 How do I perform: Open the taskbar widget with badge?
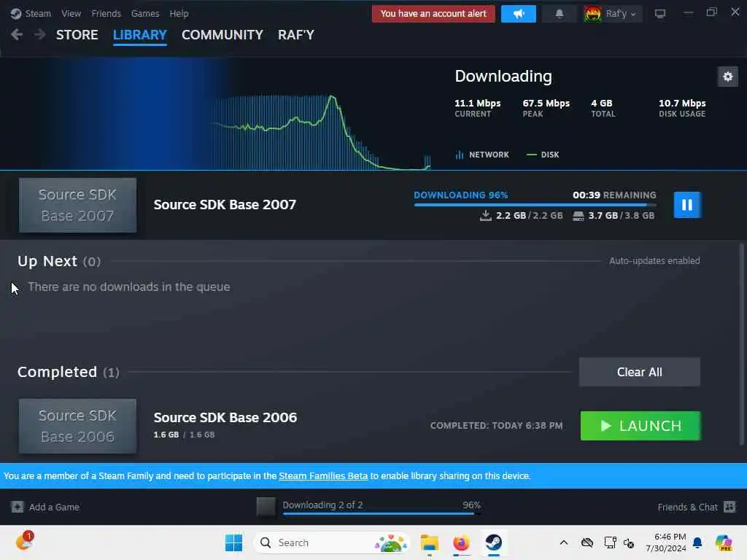24,542
